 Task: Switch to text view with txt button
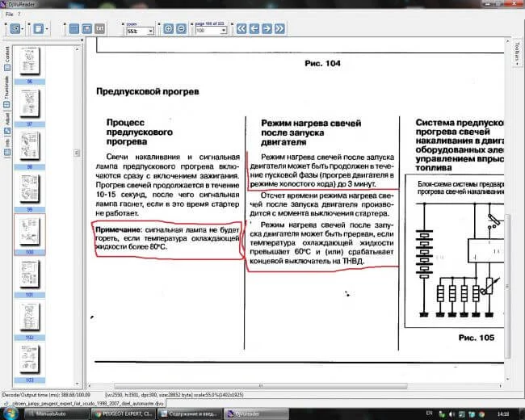(x=100, y=29)
